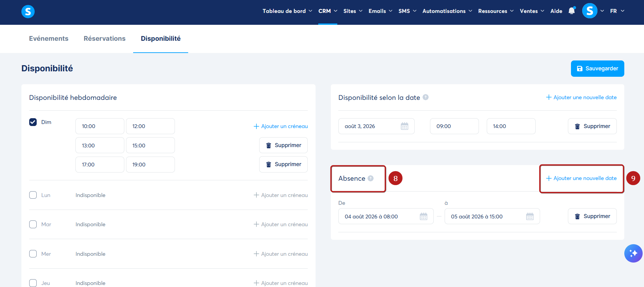Edit the 12:00 end time field

click(150, 126)
